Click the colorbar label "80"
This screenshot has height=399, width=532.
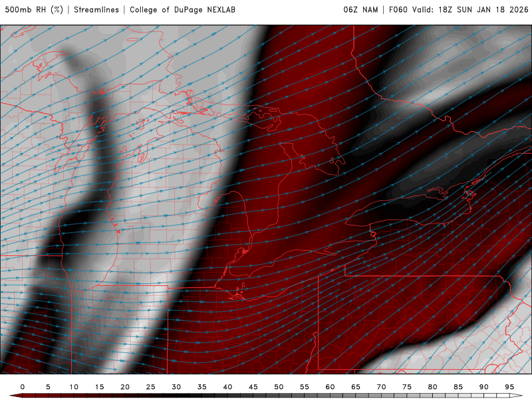point(433,387)
